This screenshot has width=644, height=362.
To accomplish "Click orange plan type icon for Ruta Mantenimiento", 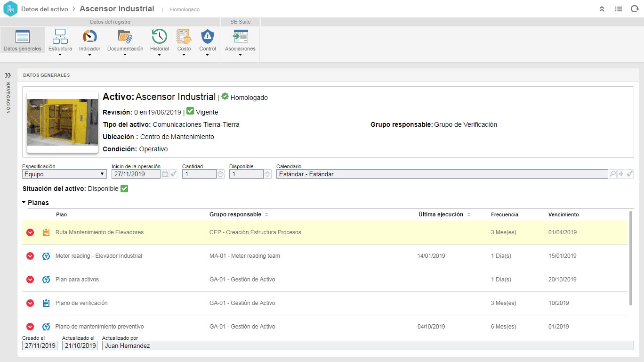I will tap(46, 232).
